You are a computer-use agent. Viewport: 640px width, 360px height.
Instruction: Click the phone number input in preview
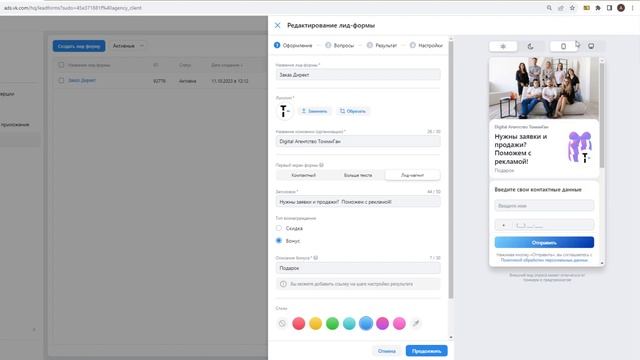[544, 225]
